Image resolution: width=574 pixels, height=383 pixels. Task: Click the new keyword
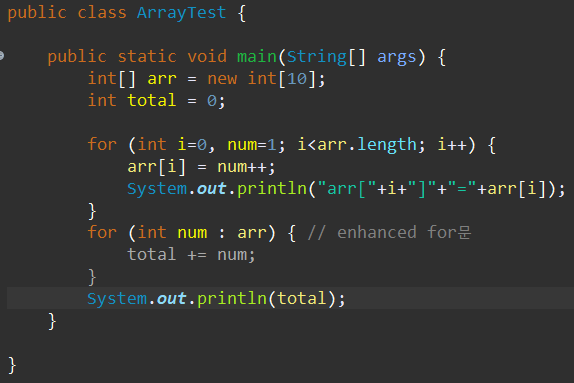(222, 79)
